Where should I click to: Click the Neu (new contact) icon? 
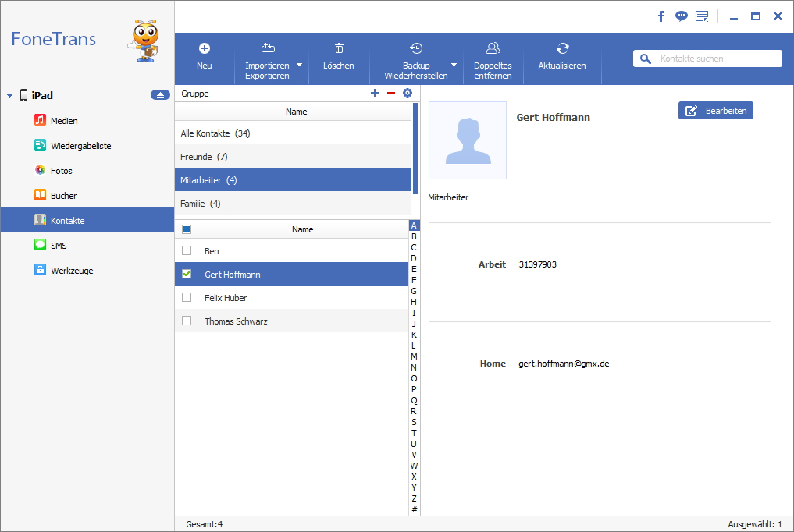(205, 48)
